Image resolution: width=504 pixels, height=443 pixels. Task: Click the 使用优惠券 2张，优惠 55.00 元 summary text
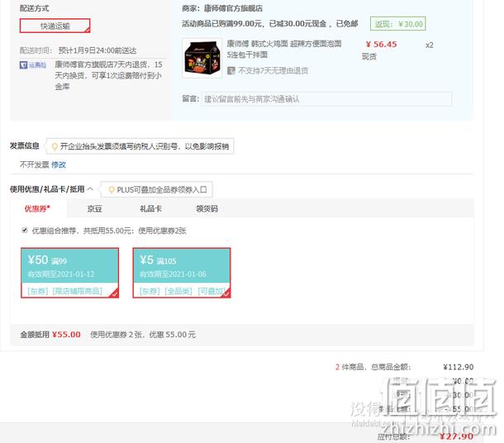tap(143, 335)
